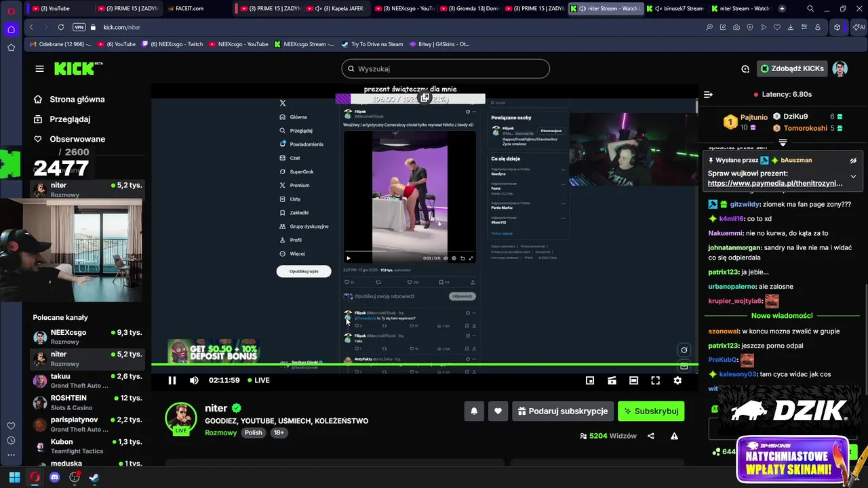Open Discord from taskbar
This screenshot has height=488, width=868.
pos(55,477)
